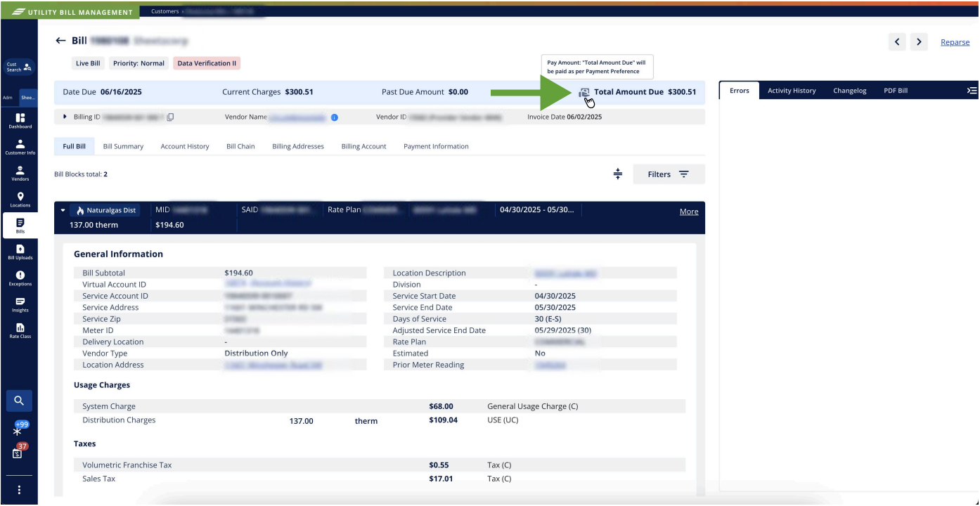Click the More link on Naturalgas block
The width and height of the screenshot is (980, 506).
689,212
